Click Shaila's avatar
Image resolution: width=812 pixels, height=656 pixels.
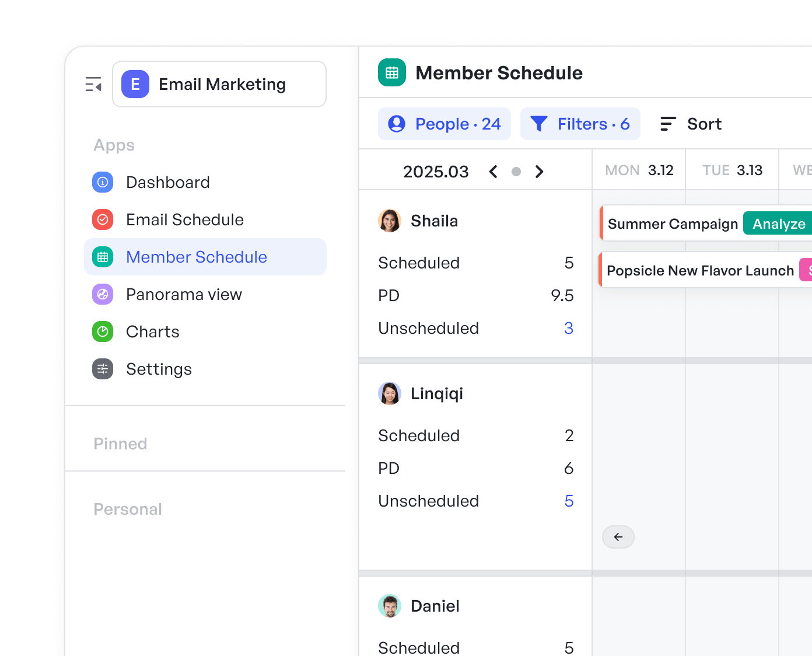tap(390, 221)
